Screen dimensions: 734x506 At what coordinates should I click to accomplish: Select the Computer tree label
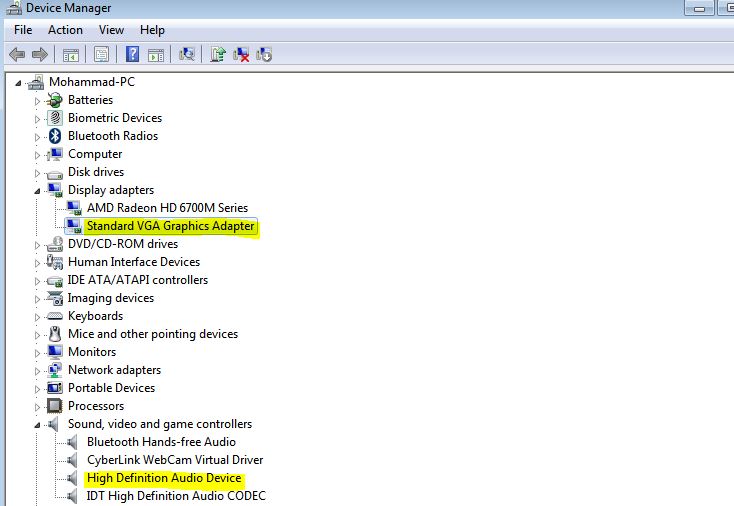(95, 154)
